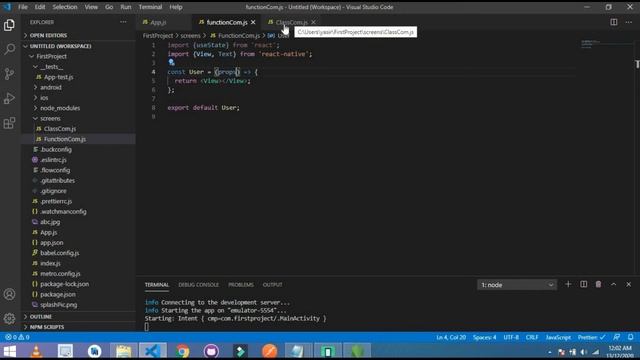Split the terminal panel
This screenshot has width=640, height=360.
click(x=584, y=284)
